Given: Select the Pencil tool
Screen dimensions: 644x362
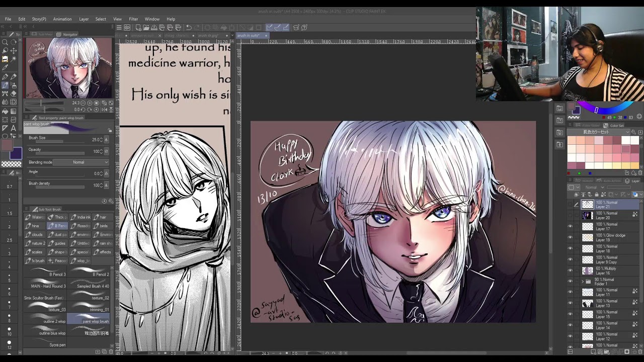Looking at the screenshot, I should (x=14, y=77).
